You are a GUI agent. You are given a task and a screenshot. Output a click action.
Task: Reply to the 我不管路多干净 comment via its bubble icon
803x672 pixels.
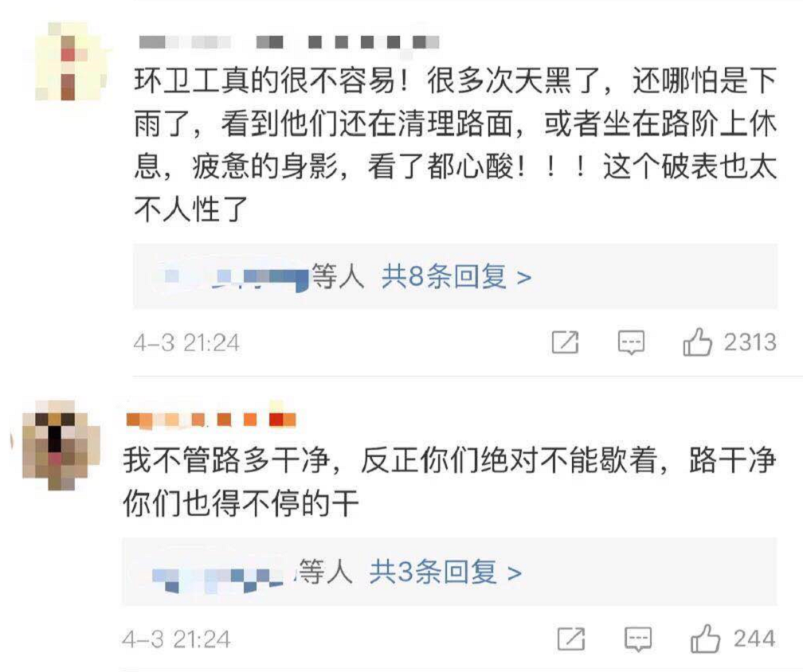point(637,639)
